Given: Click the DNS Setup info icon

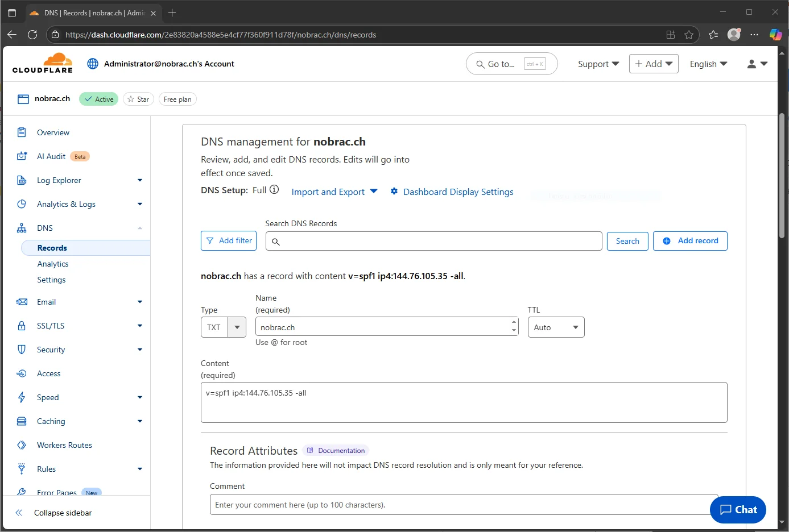Looking at the screenshot, I should click(274, 190).
